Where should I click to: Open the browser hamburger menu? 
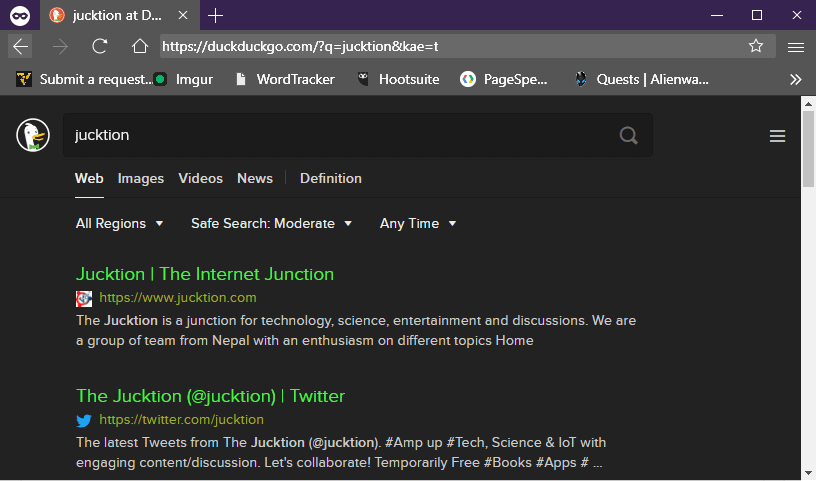pyautogui.click(x=796, y=47)
